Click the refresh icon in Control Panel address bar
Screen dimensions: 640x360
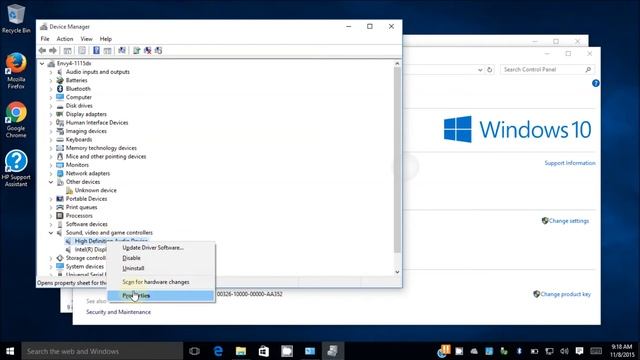coord(489,70)
